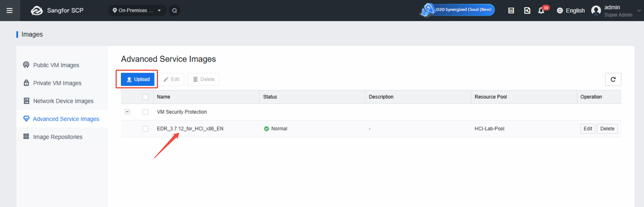This screenshot has width=644, height=207.
Task: Expand the admin account menu arrow
Action: tap(639, 11)
